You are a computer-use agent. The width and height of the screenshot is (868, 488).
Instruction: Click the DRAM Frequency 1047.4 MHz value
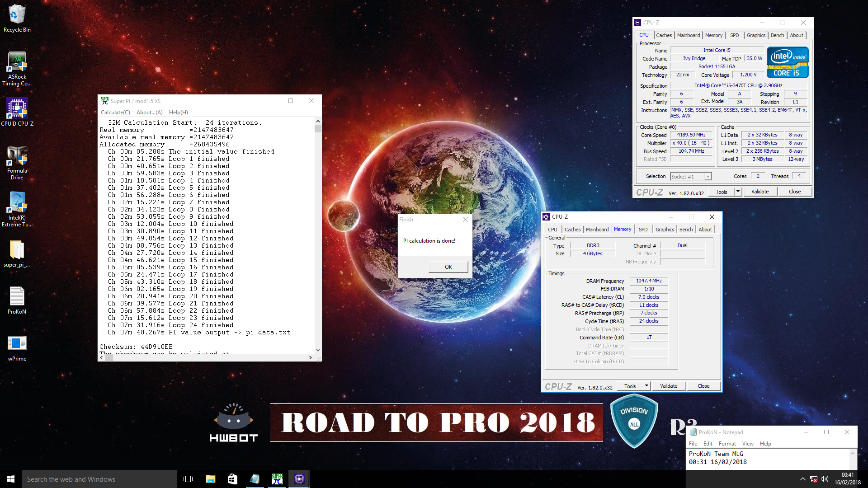click(x=649, y=281)
